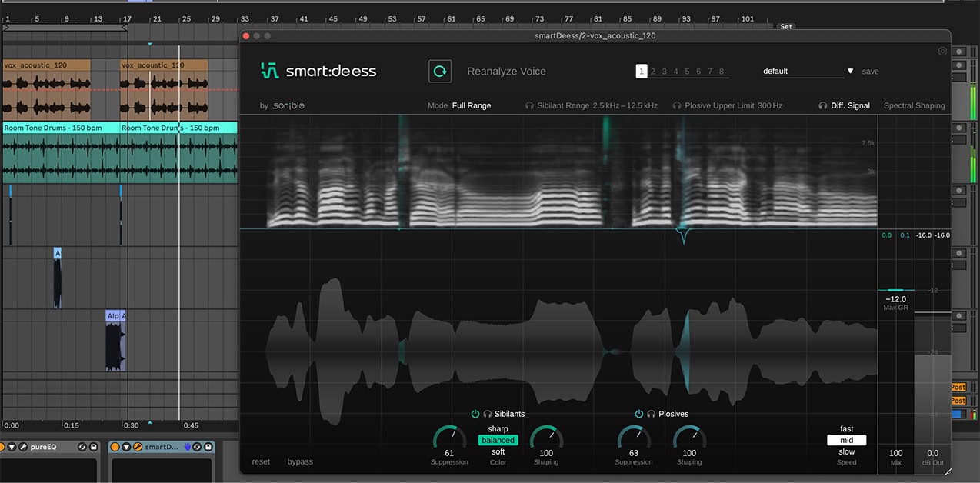Toggle the Plosives power button
The height and width of the screenshot is (483, 980).
click(x=639, y=414)
